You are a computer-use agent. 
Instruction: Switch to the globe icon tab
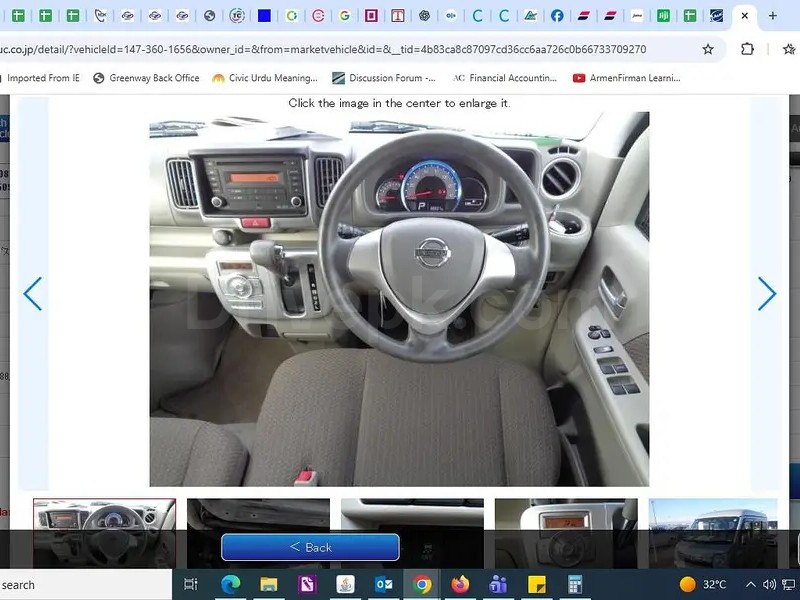tap(209, 16)
